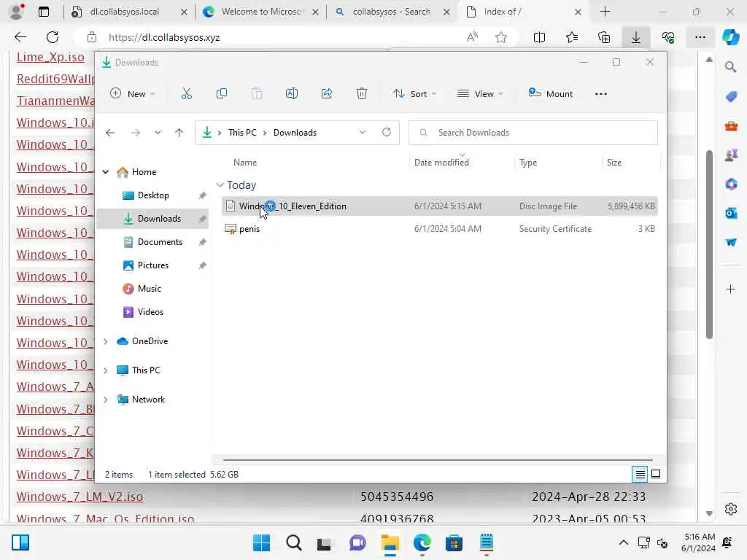Click Windows Start button on taskbar
Image resolution: width=747 pixels, height=560 pixels.
click(261, 542)
